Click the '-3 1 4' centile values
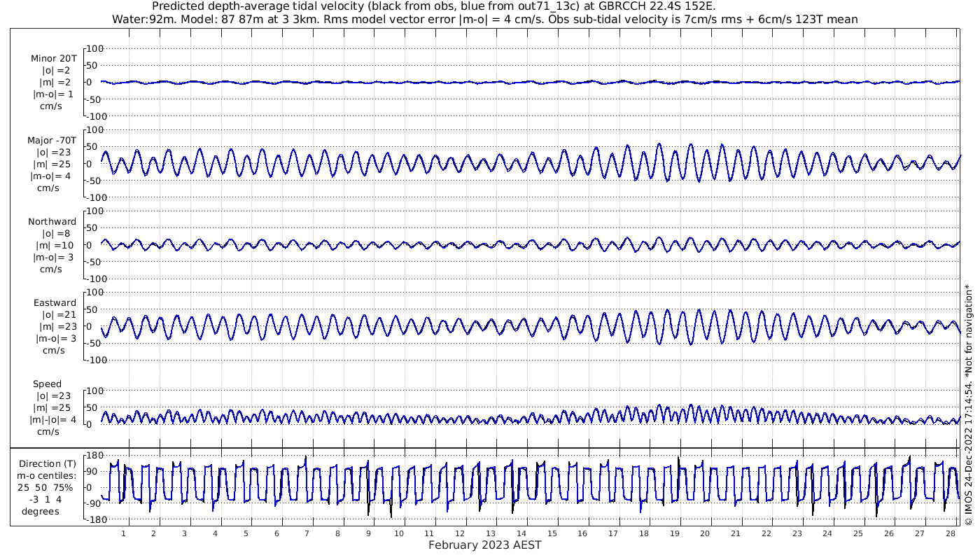Image resolution: width=980 pixels, height=560 pixels. [46, 500]
